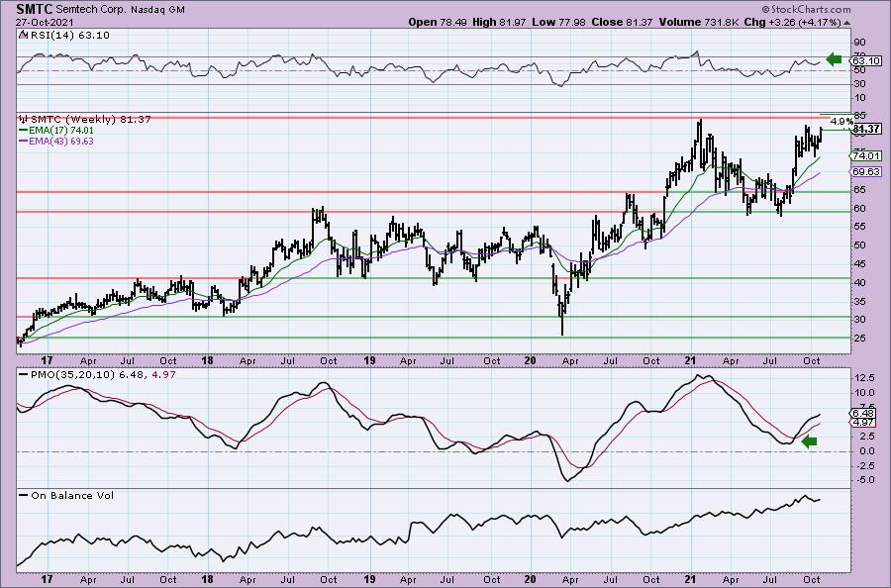Click the 90 RSI axis label
Viewport: 891px width, 588px height.
(859, 42)
